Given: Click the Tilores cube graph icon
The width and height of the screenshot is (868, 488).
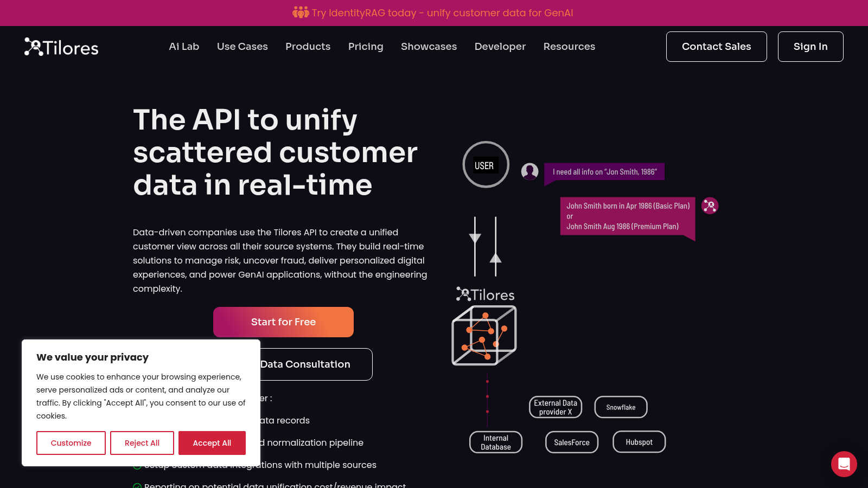Looking at the screenshot, I should point(484,335).
